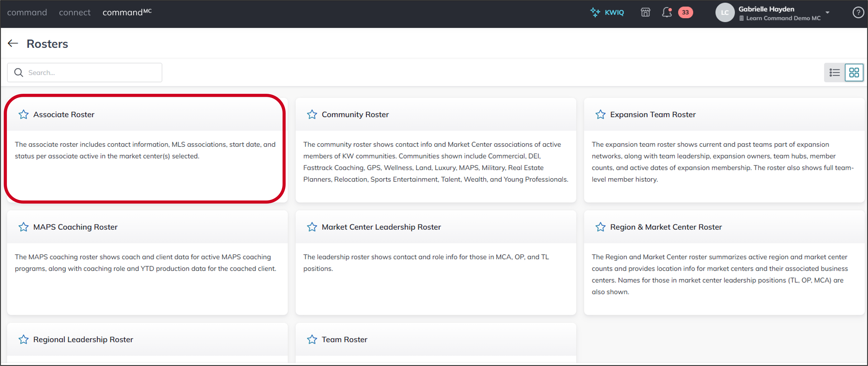This screenshot has width=868, height=366.
Task: Go back using the arrow beside Rosters
Action: (x=13, y=43)
